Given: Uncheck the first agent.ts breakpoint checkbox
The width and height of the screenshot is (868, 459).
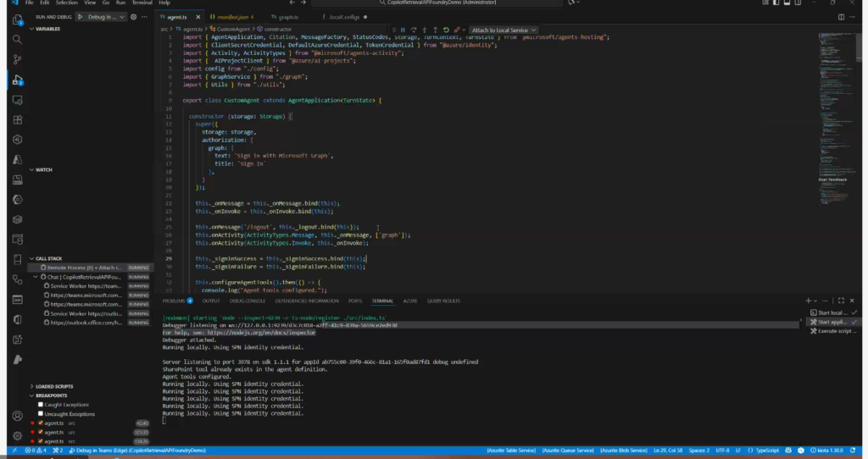Looking at the screenshot, I should pos(40,423).
